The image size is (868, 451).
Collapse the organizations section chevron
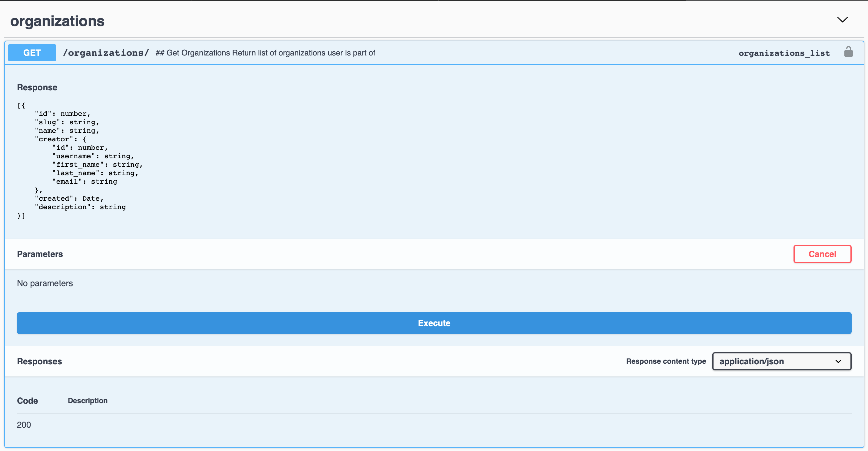click(x=842, y=20)
